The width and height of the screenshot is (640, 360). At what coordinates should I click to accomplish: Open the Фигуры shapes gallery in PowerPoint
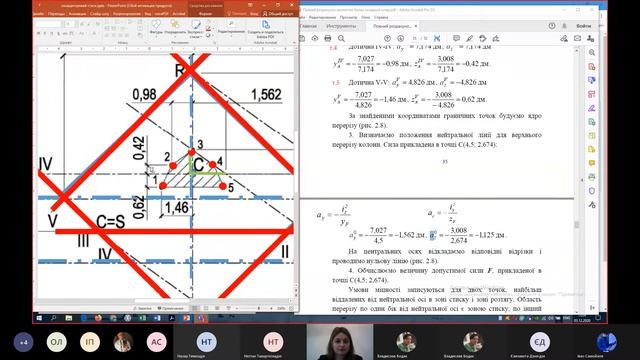point(156,28)
